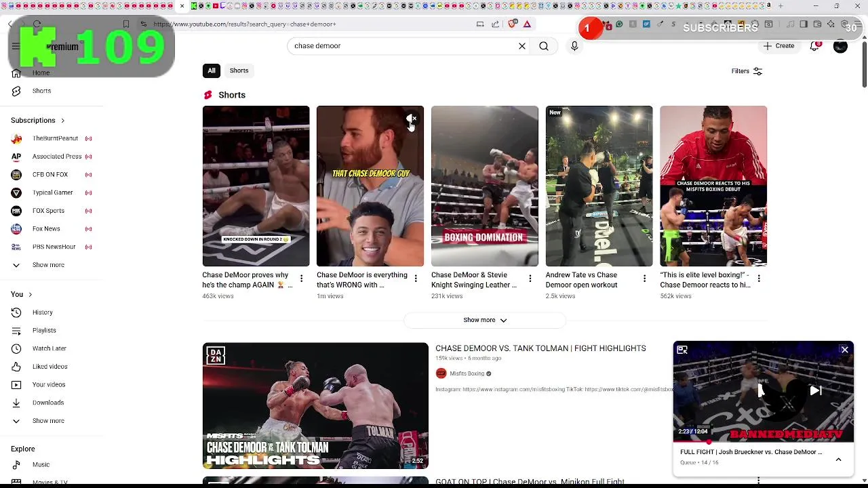Click the browser address bar URL

(x=244, y=24)
